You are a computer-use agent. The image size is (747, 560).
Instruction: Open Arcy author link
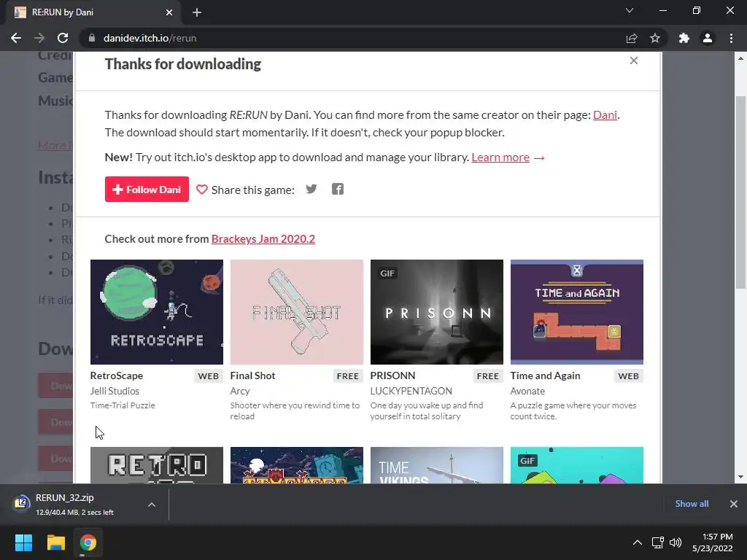coord(240,391)
